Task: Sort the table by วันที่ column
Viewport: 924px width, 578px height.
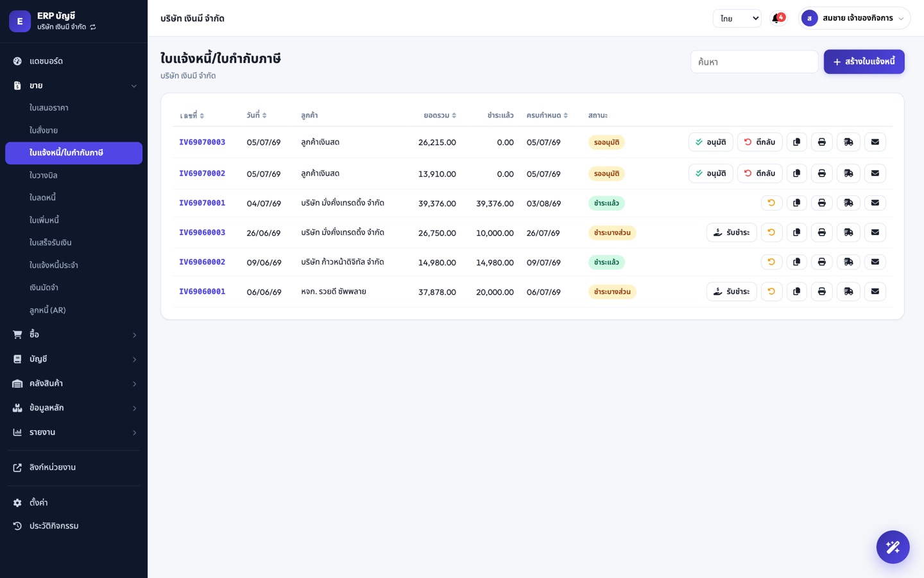Action: 256,116
